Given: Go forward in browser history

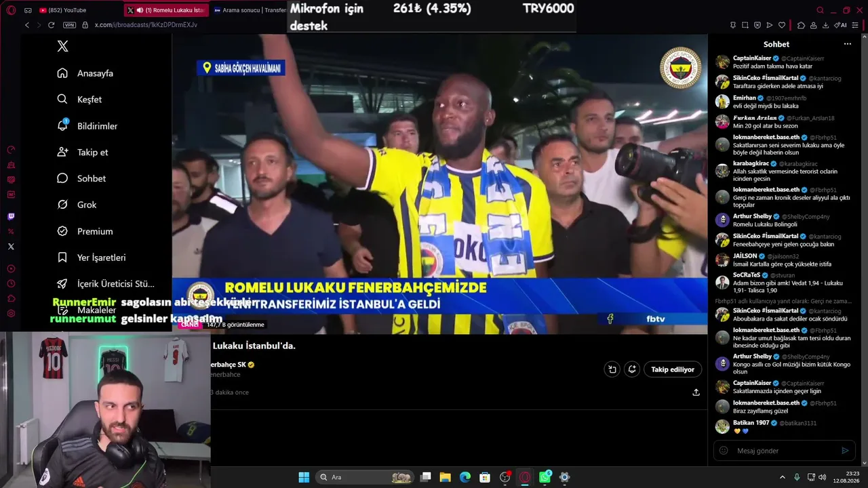Looking at the screenshot, I should click(38, 25).
